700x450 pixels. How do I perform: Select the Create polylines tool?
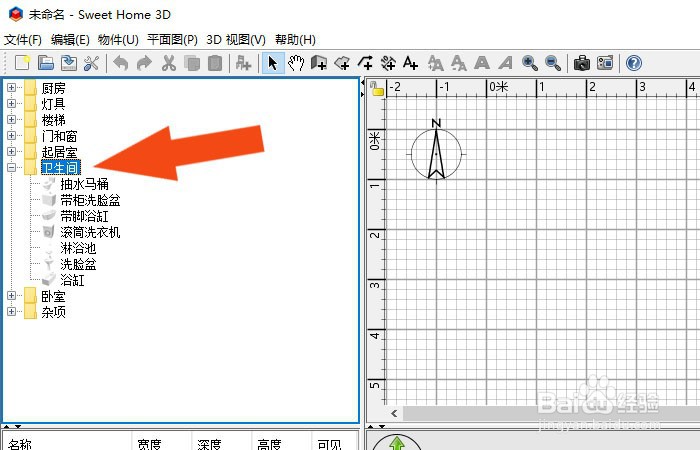point(365,63)
